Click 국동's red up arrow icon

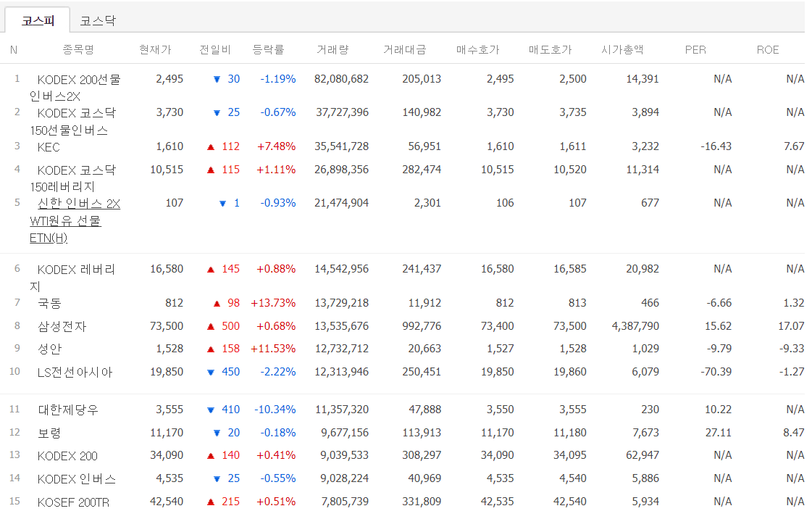pyautogui.click(x=217, y=304)
